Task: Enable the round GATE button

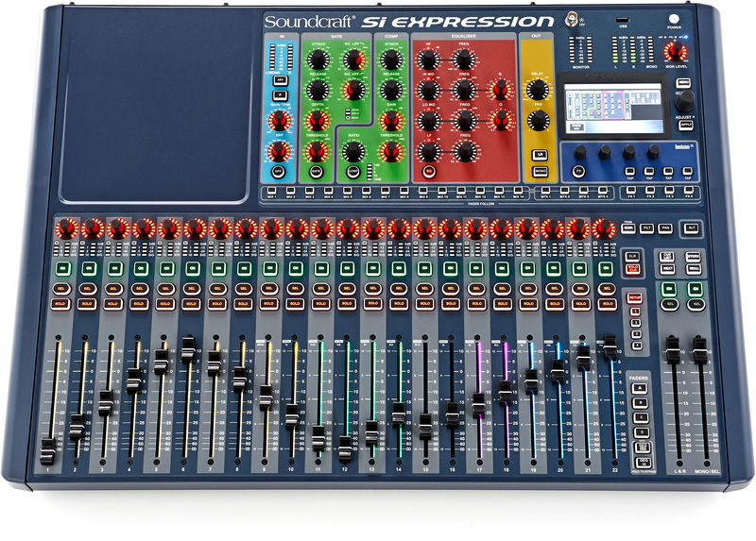Action: pyautogui.click(x=316, y=171)
